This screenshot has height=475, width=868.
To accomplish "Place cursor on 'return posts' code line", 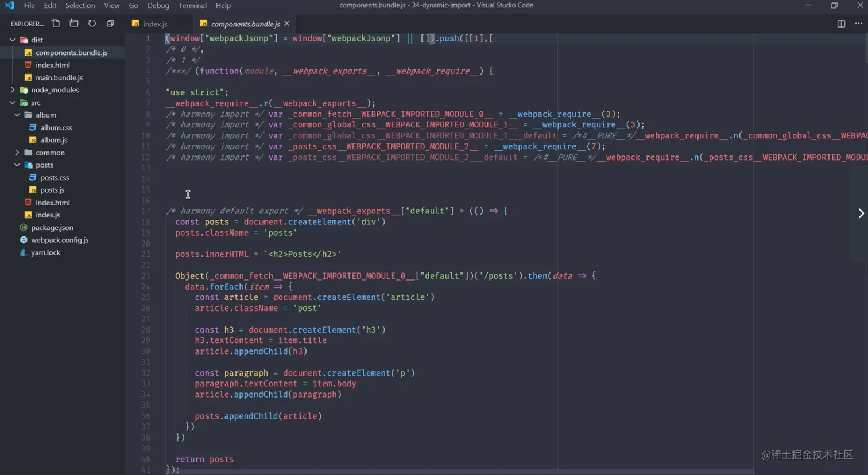I will pos(204,460).
